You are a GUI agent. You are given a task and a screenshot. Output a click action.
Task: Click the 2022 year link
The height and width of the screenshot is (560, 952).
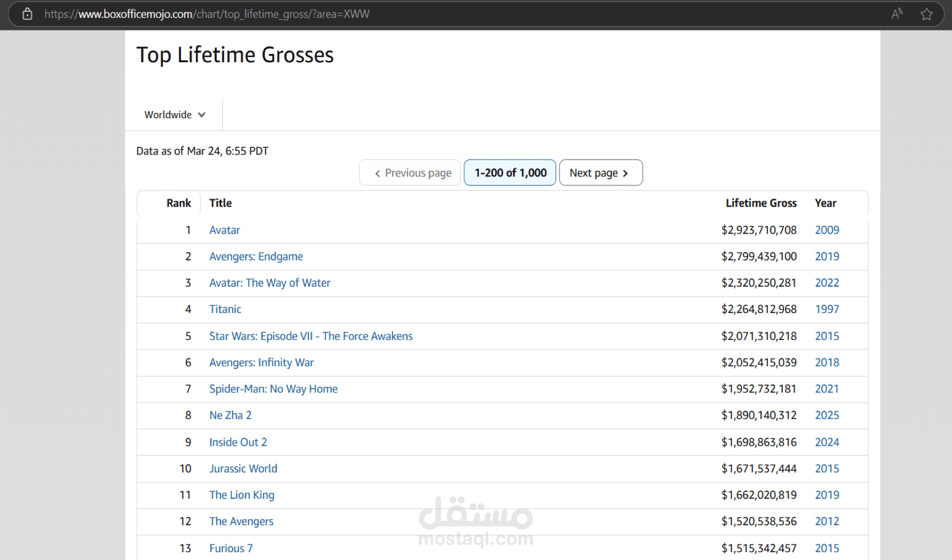tap(827, 283)
